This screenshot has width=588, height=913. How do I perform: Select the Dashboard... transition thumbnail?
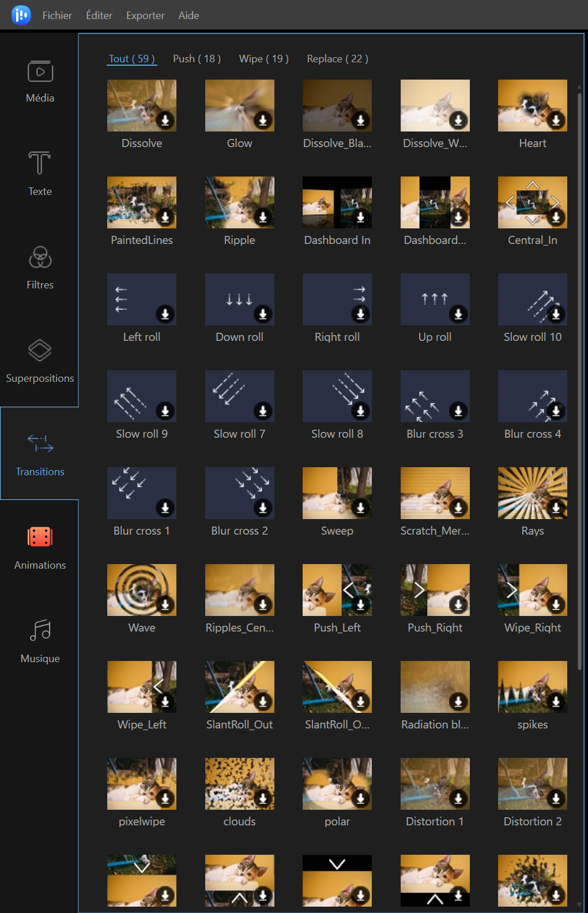[435, 202]
